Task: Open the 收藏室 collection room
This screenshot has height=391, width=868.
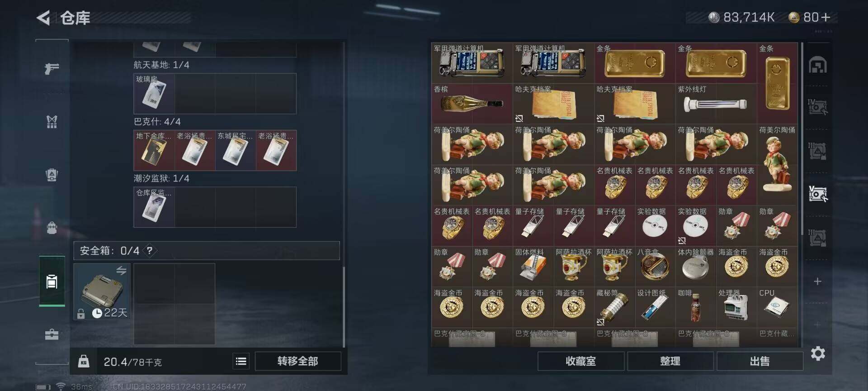Action: (x=580, y=361)
